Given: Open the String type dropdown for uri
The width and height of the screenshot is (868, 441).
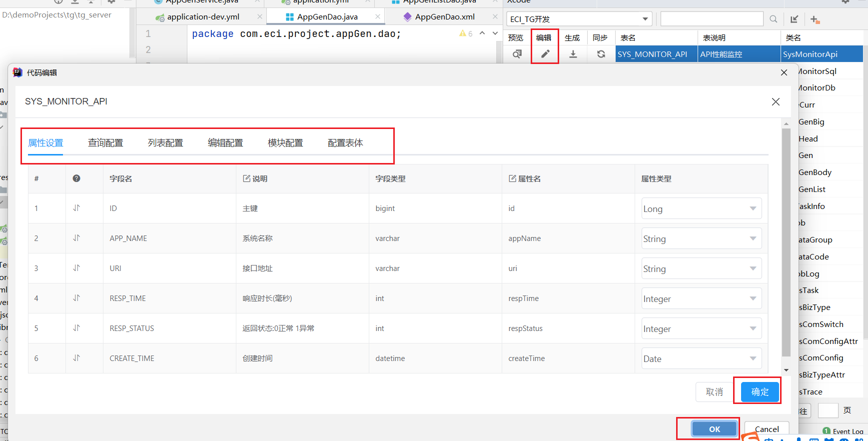Looking at the screenshot, I should pyautogui.click(x=702, y=268).
